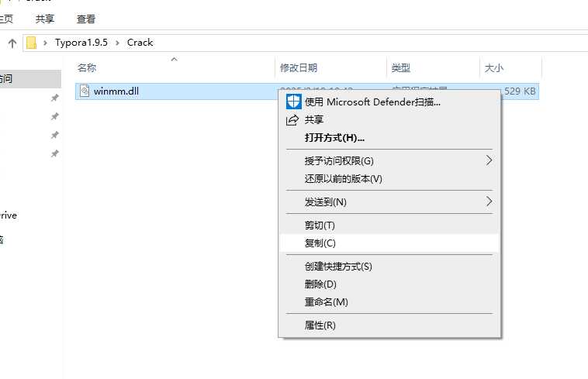This screenshot has width=588, height=379.
Task: Choose 复制(C) in context menu
Action: coord(389,243)
